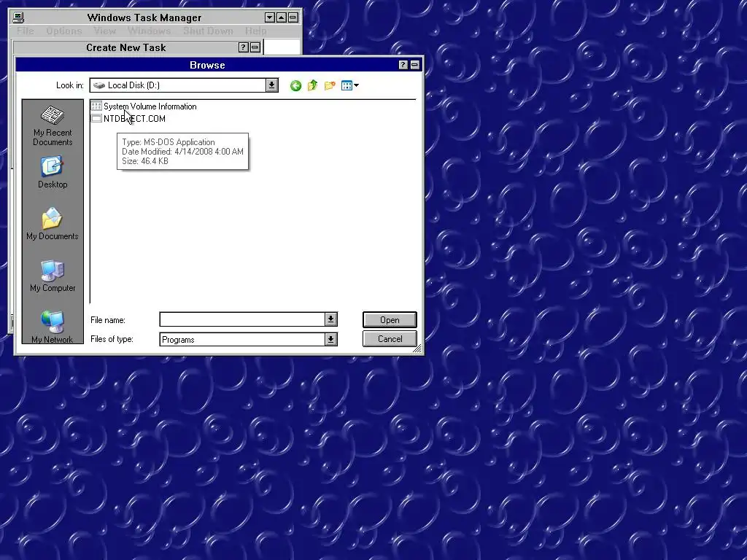Image resolution: width=747 pixels, height=560 pixels.
Task: Click the Windows Task Manager title icon
Action: [x=18, y=17]
